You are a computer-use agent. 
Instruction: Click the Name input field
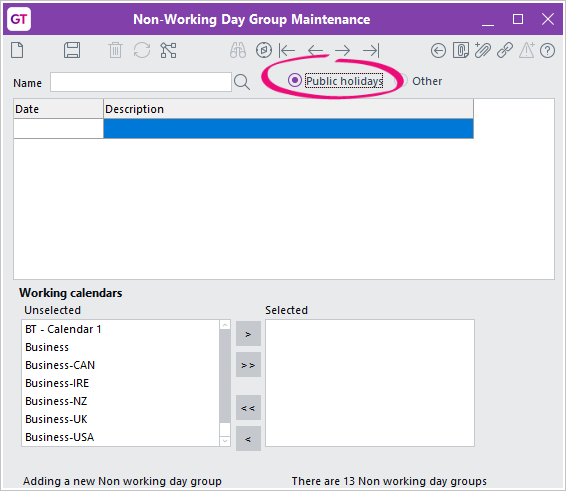click(x=141, y=82)
